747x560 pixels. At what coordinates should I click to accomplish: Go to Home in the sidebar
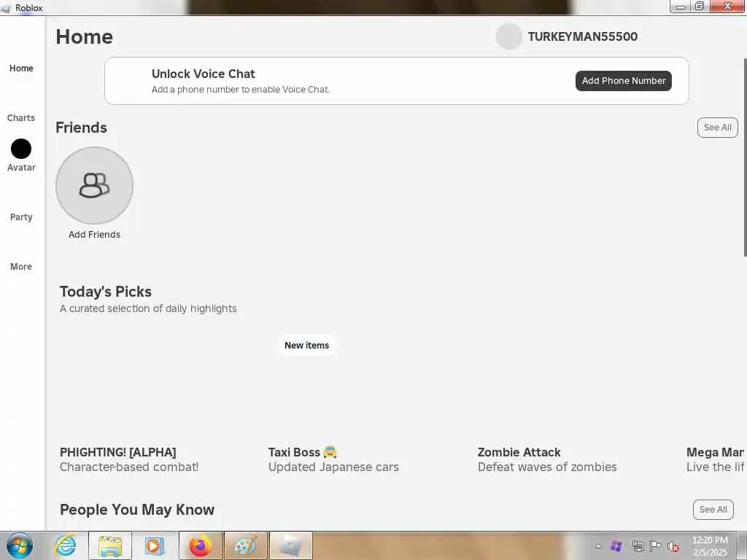21,68
